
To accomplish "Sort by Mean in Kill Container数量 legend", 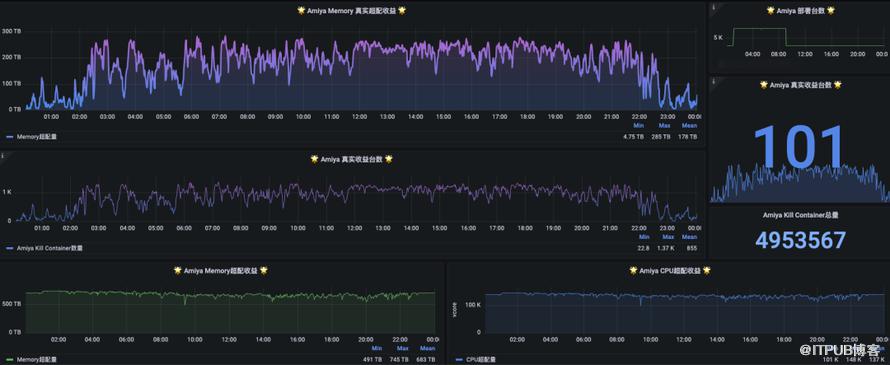I will pyautogui.click(x=690, y=237).
